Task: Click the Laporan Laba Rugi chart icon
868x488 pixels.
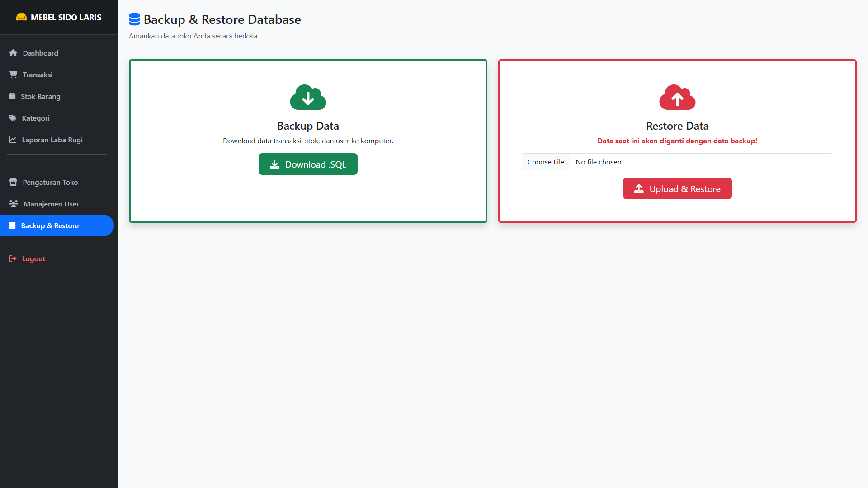Action: 13,140
